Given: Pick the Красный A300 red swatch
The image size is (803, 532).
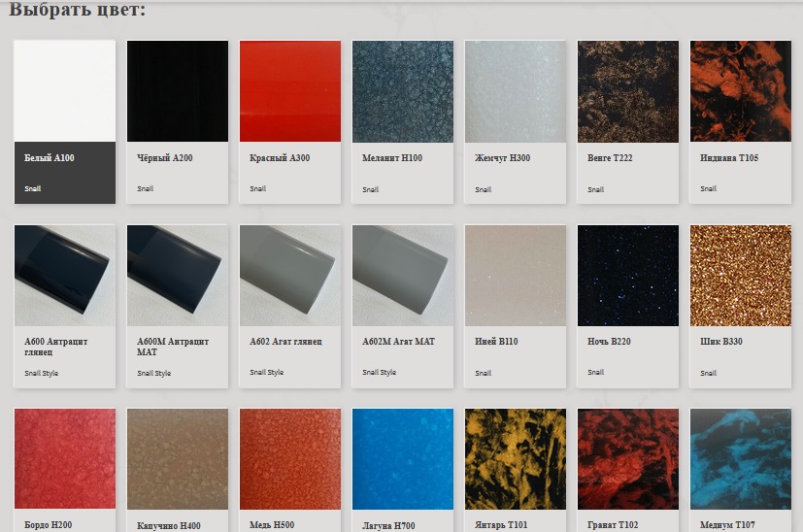Looking at the screenshot, I should pos(290,91).
